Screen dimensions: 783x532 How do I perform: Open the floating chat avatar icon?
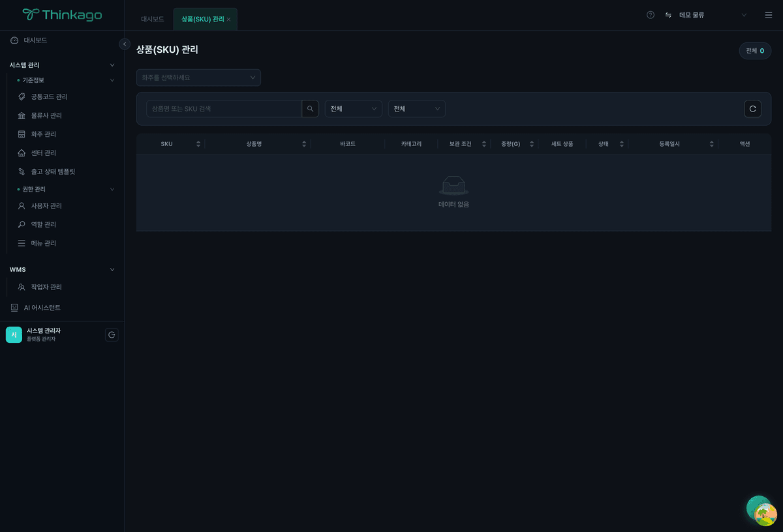click(761, 510)
